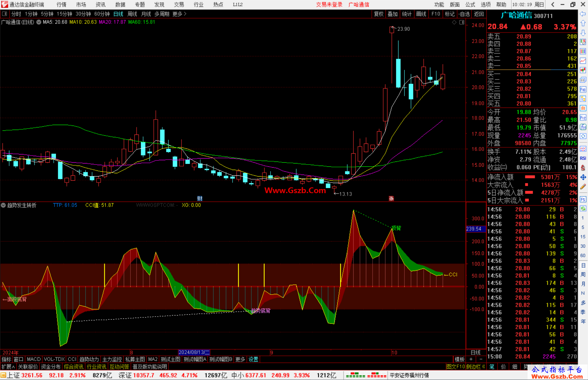This screenshot has height=380, width=588.
Task: Click the 返回 return button
Action: coord(479,14)
